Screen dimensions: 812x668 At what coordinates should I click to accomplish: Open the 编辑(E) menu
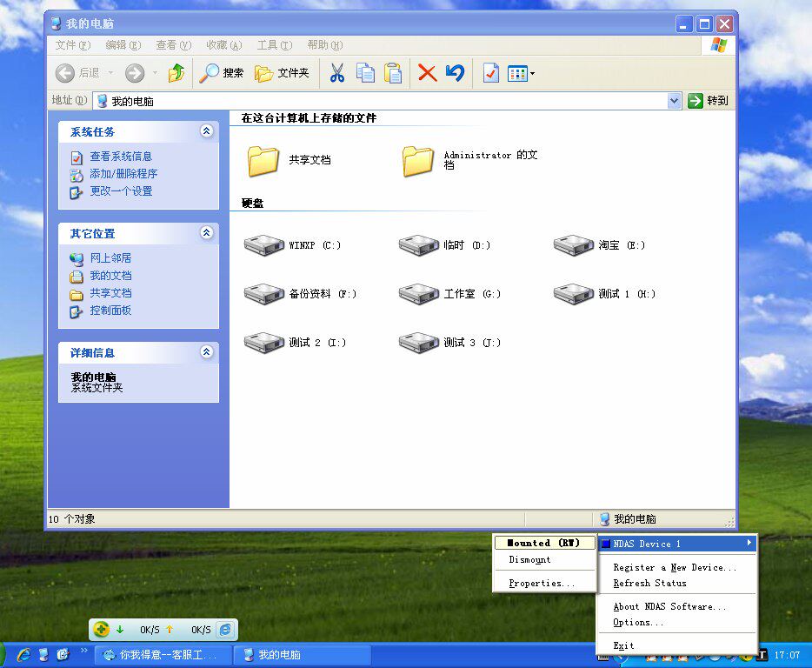click(123, 45)
